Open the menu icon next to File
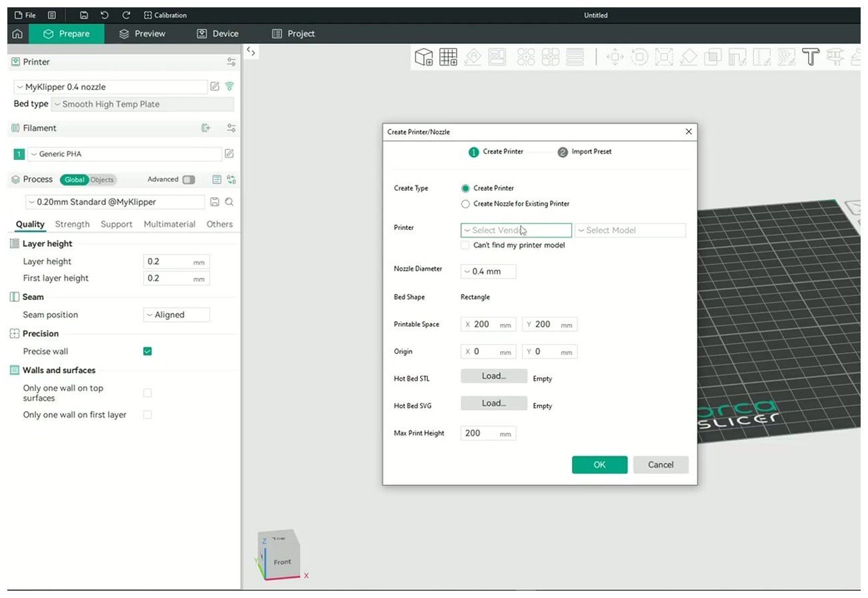 pyautogui.click(x=52, y=15)
